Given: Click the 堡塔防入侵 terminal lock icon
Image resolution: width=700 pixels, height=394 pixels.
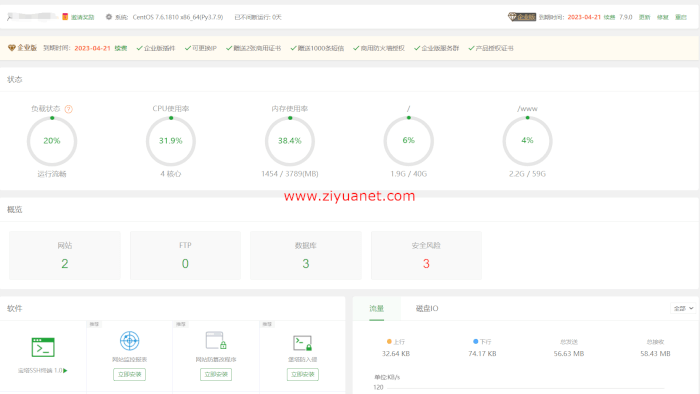Looking at the screenshot, I should coord(302,343).
